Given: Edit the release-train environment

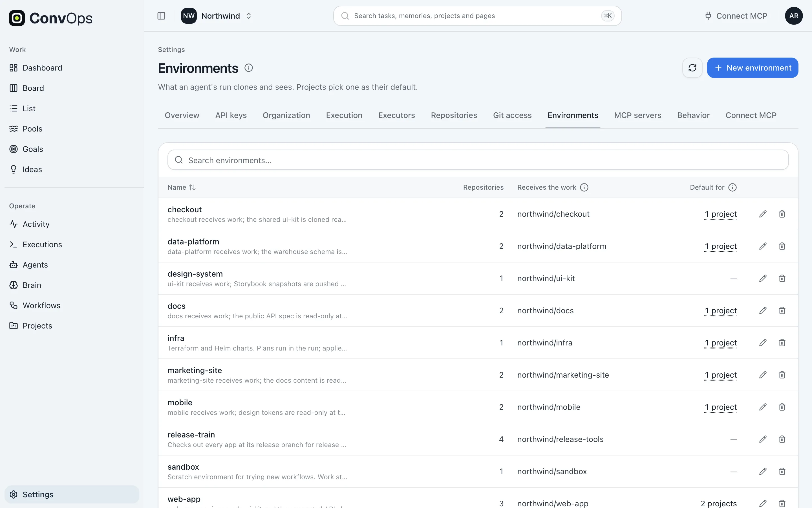Looking at the screenshot, I should (763, 439).
